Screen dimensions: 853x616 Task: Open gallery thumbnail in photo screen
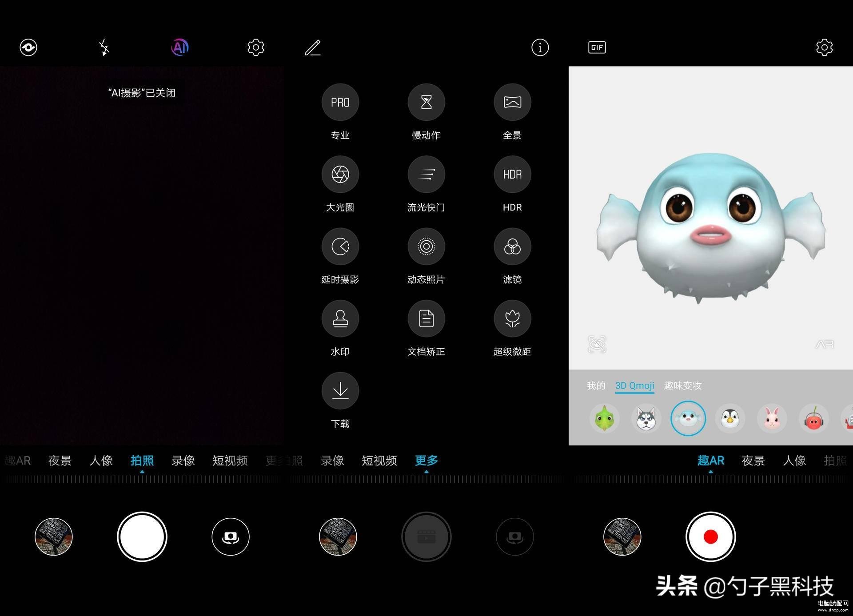click(x=54, y=537)
